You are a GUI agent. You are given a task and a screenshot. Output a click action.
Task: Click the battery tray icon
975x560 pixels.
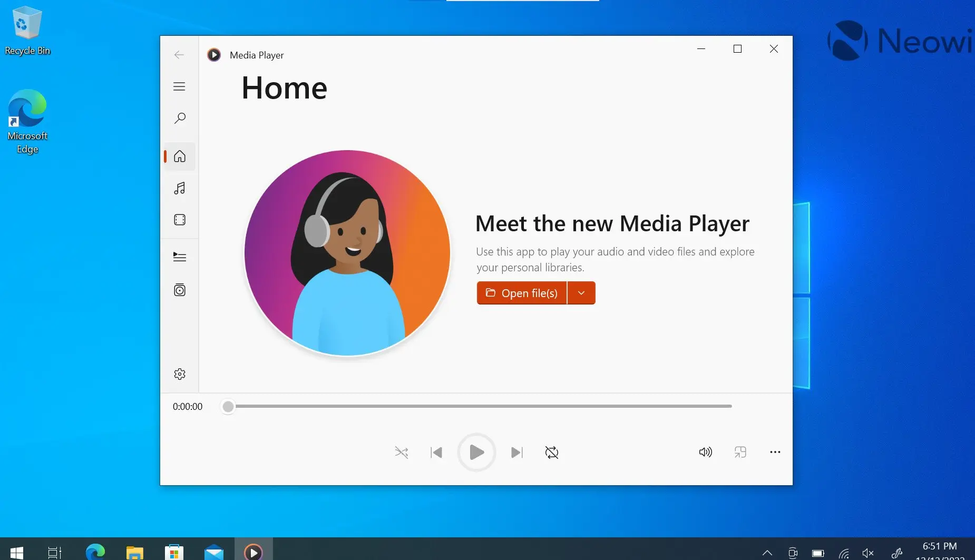coord(818,553)
